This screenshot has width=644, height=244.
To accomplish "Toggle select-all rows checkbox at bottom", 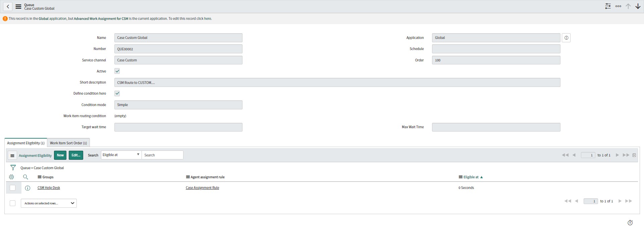I will tap(13, 203).
